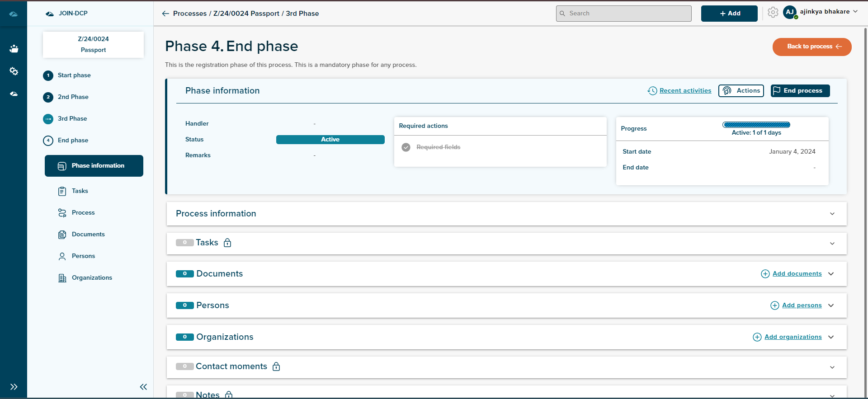Screen dimensions: 868x399
Task: Collapse the sidebar with double-left chevron
Action: [143, 387]
